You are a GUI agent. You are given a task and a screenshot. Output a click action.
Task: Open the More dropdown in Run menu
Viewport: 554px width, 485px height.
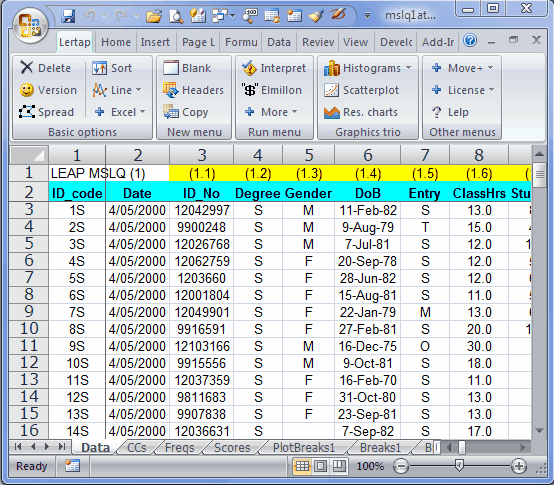(x=294, y=112)
